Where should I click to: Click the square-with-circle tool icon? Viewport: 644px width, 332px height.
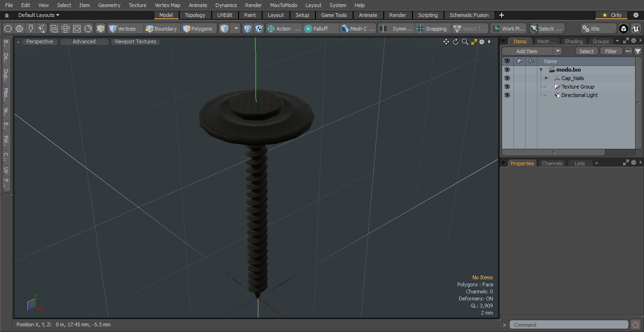tap(77, 29)
